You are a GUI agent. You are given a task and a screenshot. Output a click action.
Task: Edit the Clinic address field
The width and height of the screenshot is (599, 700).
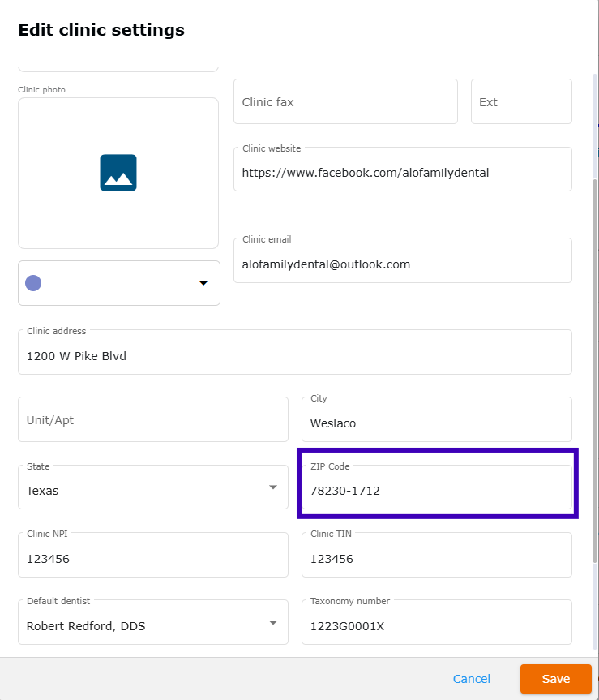coord(295,352)
